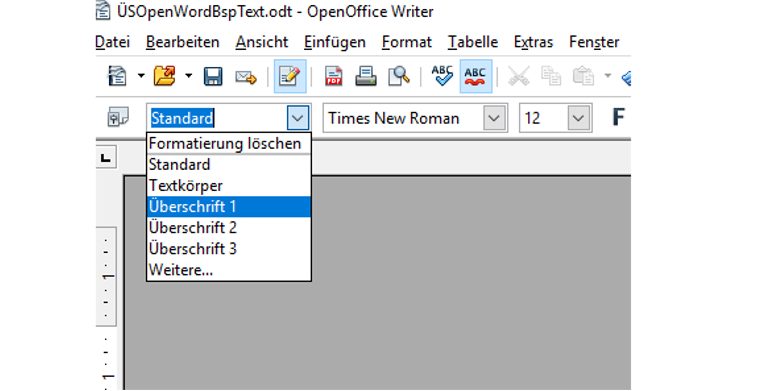Open the Datei menu
This screenshot has width=768, height=391.
click(113, 42)
